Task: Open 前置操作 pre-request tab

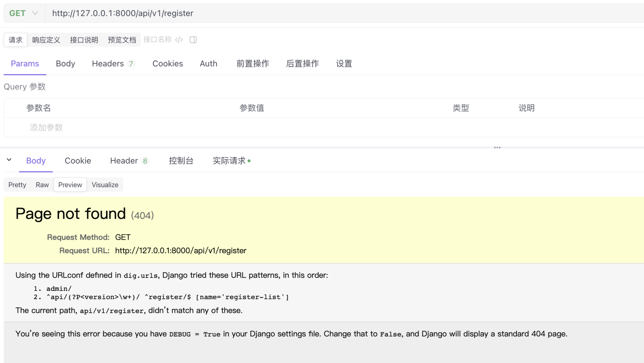Action: click(252, 64)
